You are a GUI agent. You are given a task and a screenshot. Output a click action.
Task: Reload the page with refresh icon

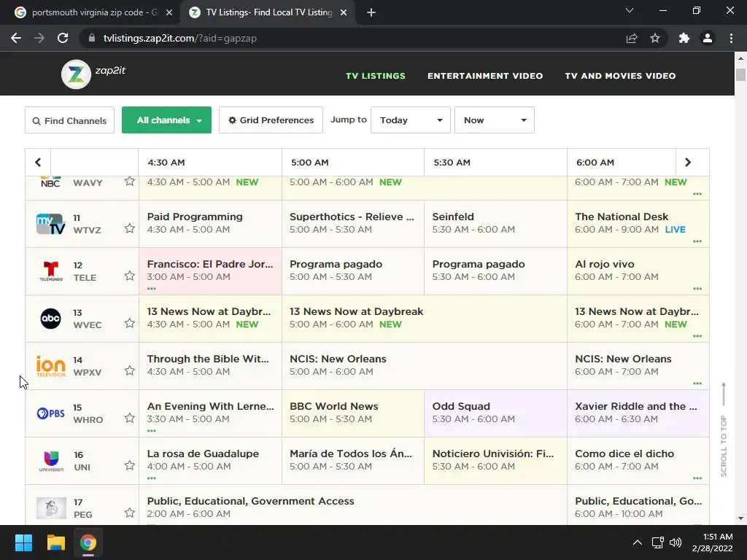click(x=63, y=38)
